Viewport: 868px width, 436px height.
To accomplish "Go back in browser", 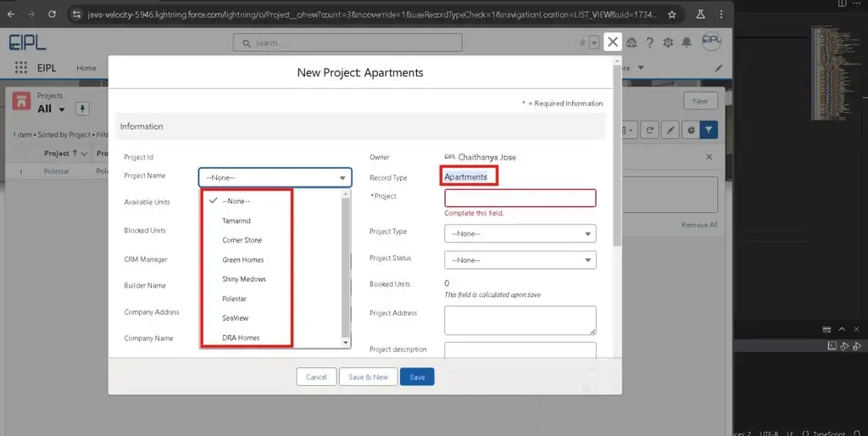I will 11,14.
